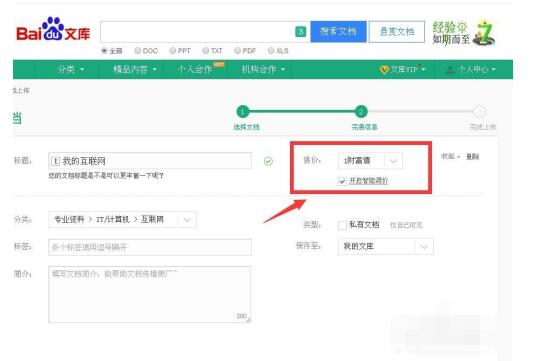Select the 全部 radio button
Viewport: 540px width, 361px height.
(104, 51)
